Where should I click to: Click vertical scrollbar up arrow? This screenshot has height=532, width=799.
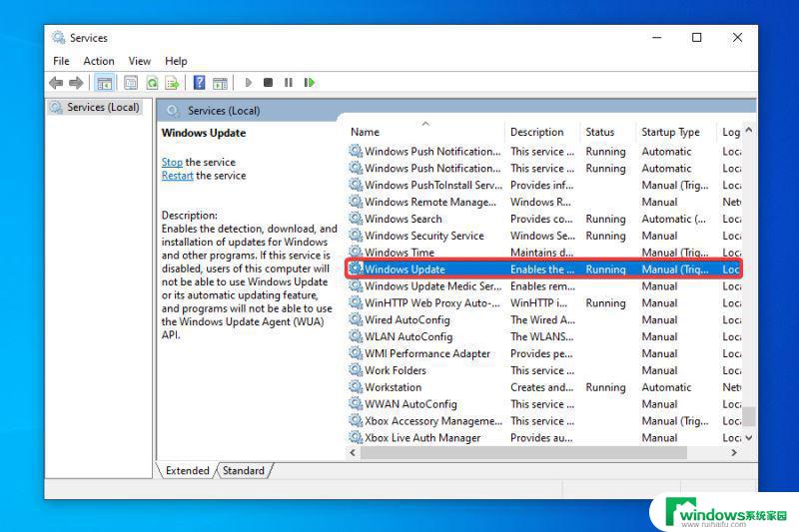tap(748, 131)
